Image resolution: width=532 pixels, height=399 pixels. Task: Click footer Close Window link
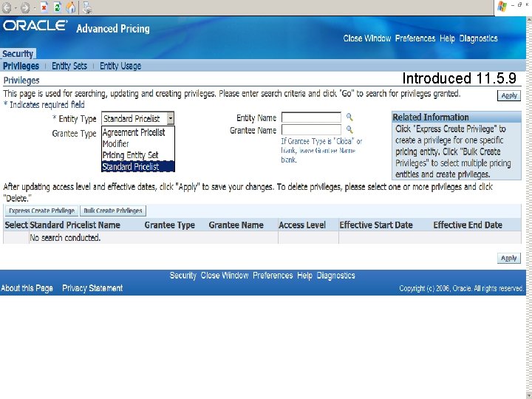click(x=225, y=276)
